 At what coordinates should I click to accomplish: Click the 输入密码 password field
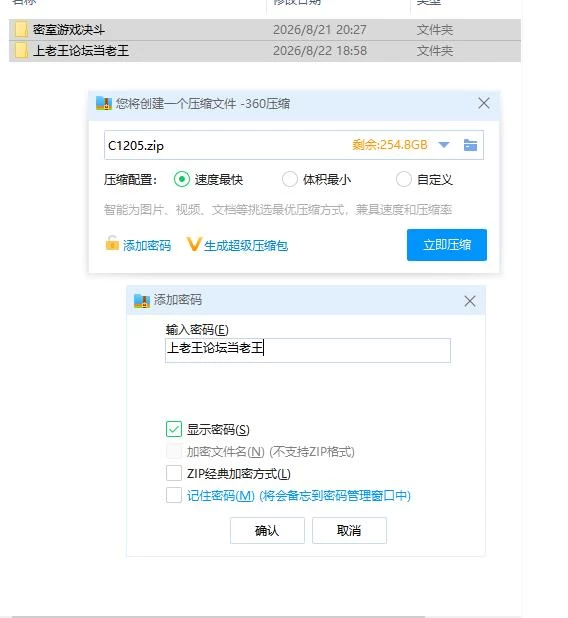[x=308, y=350]
